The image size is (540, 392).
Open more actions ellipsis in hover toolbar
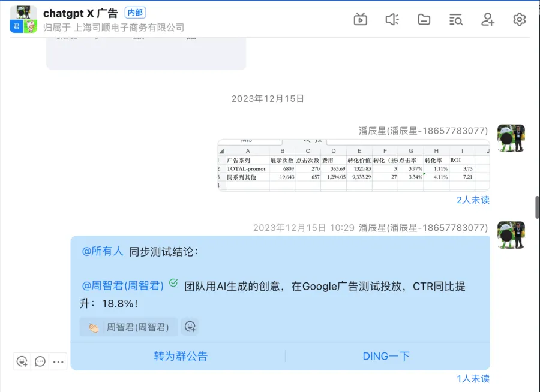(x=58, y=361)
